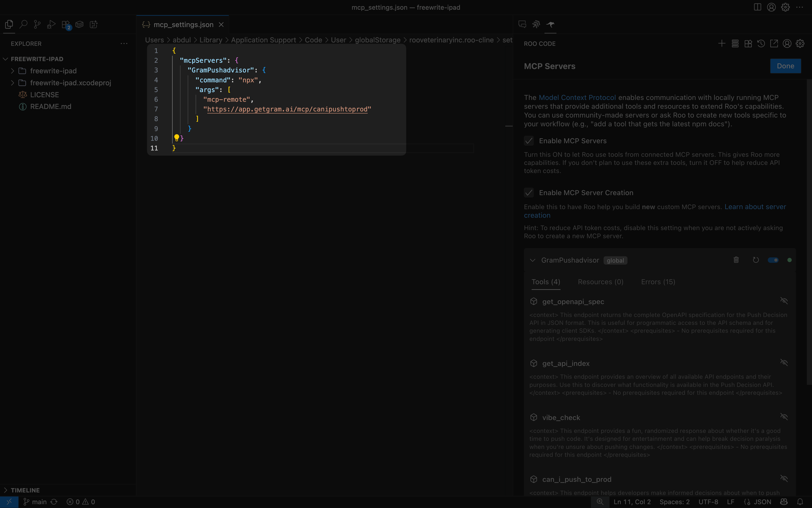Select the mcp_settings.json editor tab
Viewport: 812px width, 508px height.
[x=183, y=25]
